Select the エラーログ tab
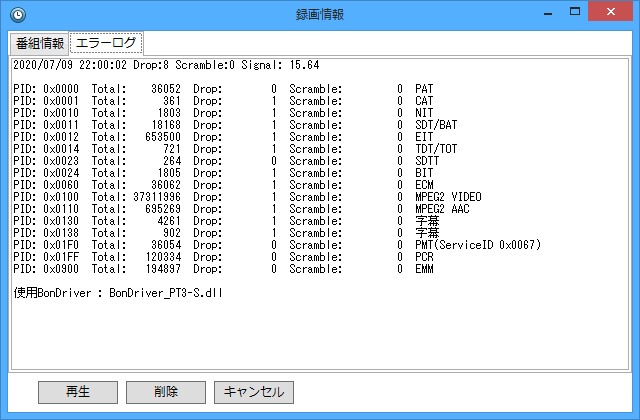640x420 pixels. [106, 43]
